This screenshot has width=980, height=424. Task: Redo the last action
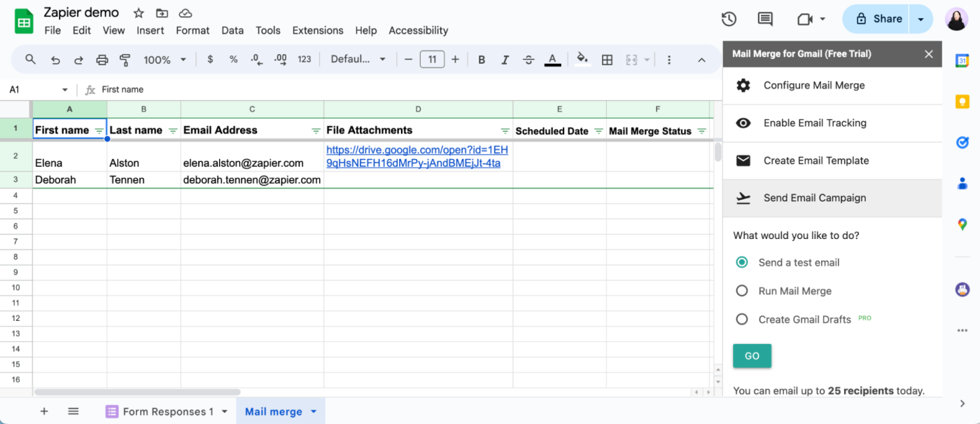coord(78,60)
